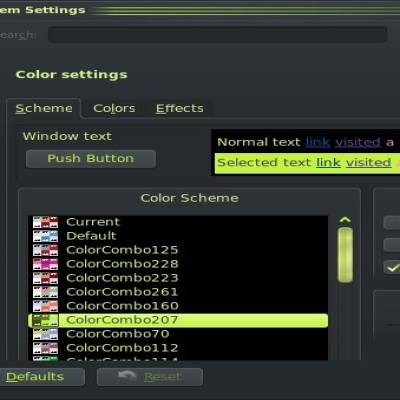Pick the ColorCombo261 scheme

[x=178, y=292]
